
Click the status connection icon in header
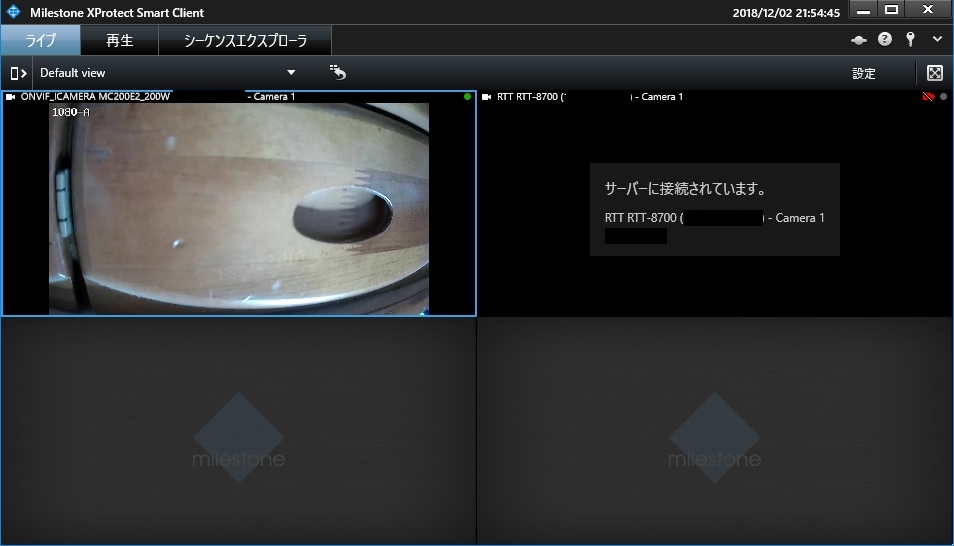(x=858, y=40)
